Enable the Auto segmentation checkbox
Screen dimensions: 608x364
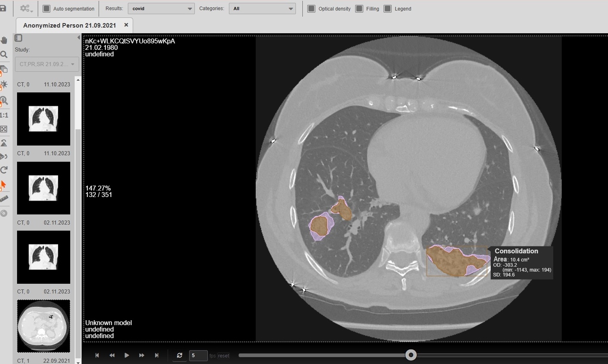pyautogui.click(x=47, y=9)
